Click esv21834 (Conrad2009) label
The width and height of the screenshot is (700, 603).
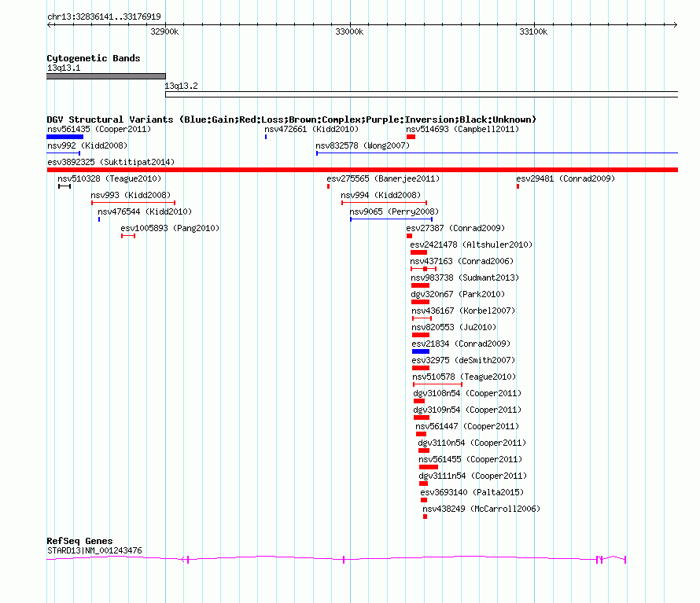461,344
